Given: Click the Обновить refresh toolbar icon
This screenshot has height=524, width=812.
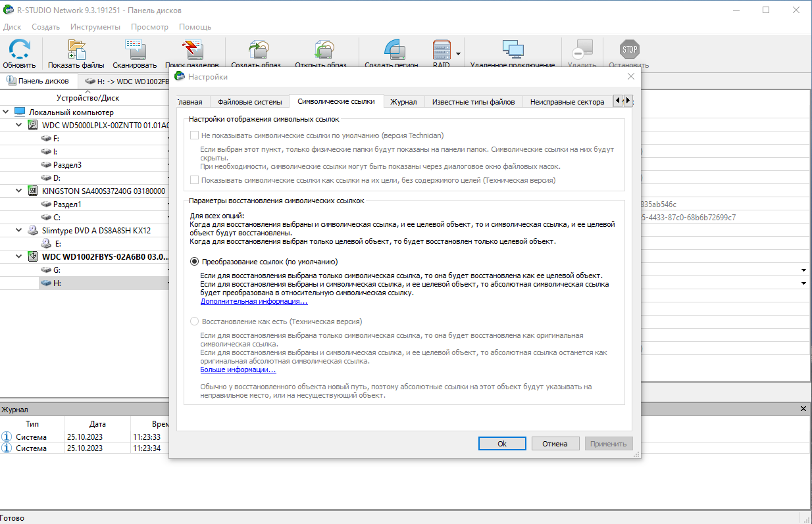Looking at the screenshot, I should (x=19, y=49).
